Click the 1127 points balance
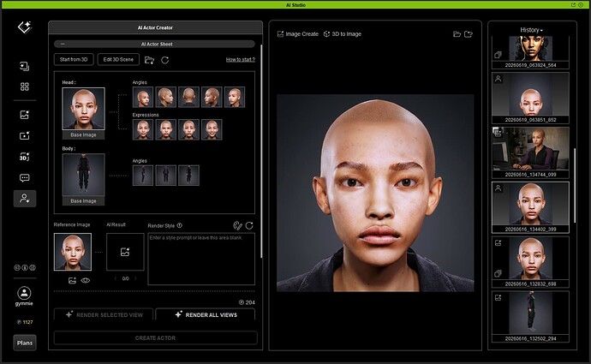The image size is (591, 364). pyautogui.click(x=25, y=322)
